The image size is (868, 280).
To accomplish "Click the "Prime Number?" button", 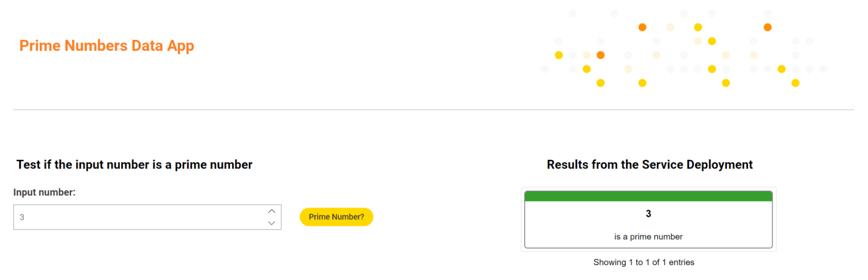I will (336, 217).
